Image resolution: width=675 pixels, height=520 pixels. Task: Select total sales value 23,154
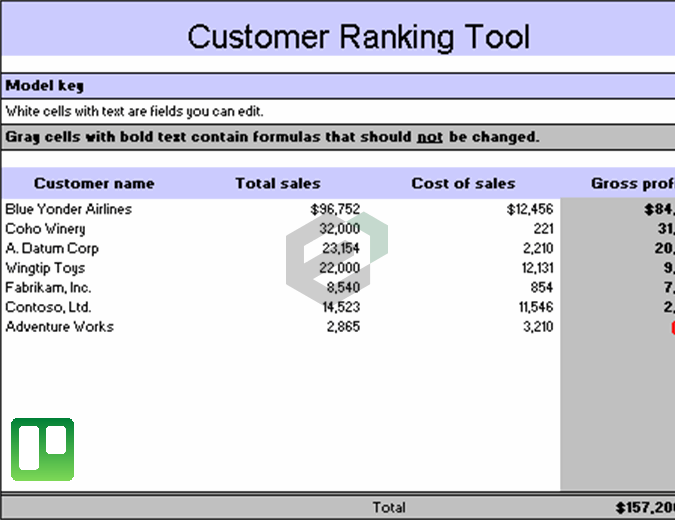pos(341,248)
